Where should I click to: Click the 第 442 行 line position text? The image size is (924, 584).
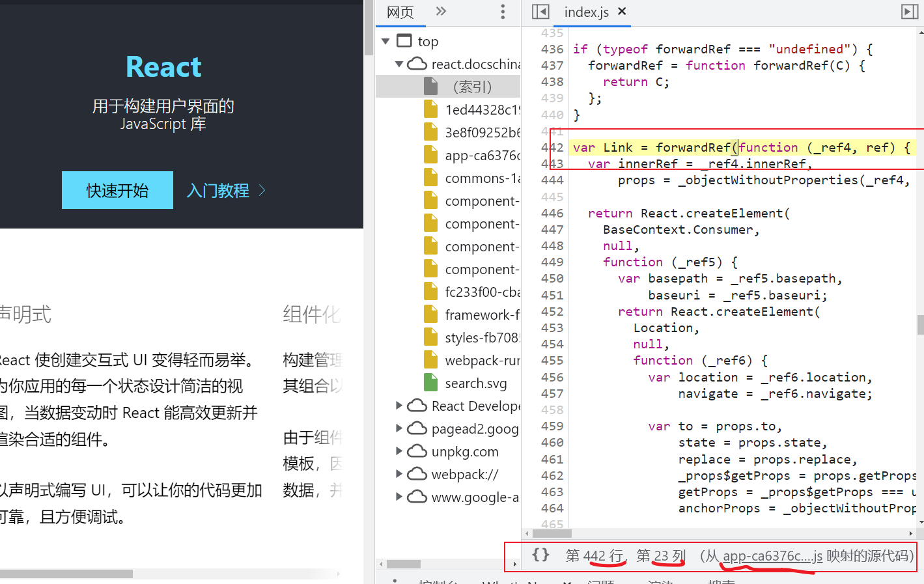coord(595,555)
